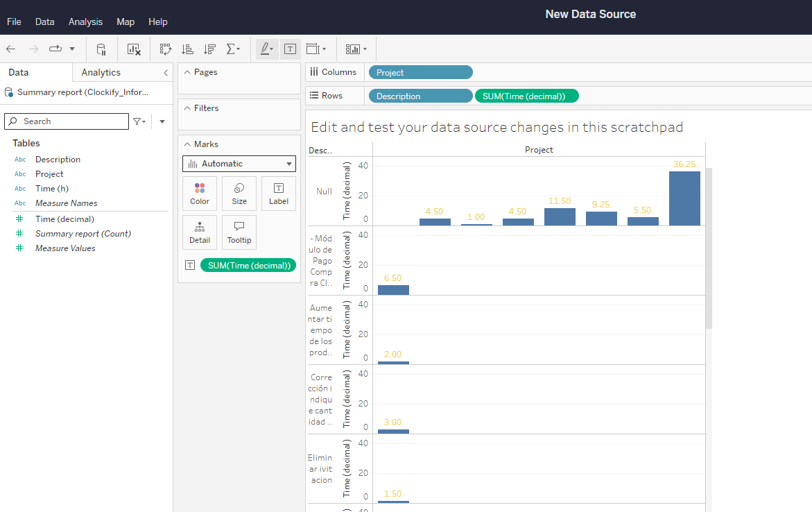812x512 pixels.
Task: Pause auto updates using the toolbar icon
Action: 101,49
